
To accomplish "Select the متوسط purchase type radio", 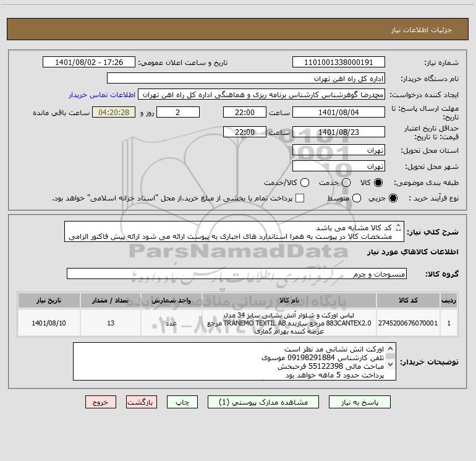I will [357, 198].
